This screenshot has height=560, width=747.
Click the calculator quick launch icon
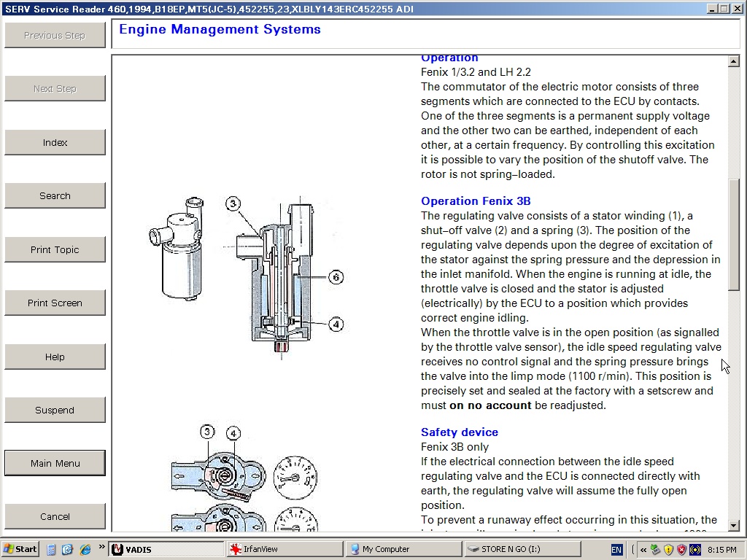tap(52, 550)
